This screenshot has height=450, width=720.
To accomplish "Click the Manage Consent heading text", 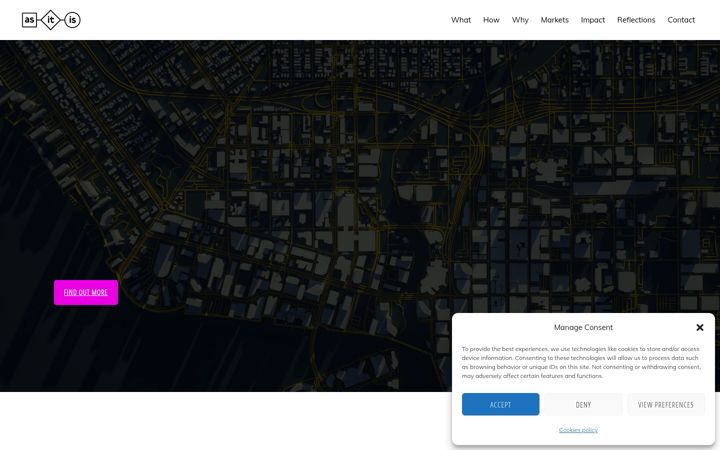I will pyautogui.click(x=583, y=327).
